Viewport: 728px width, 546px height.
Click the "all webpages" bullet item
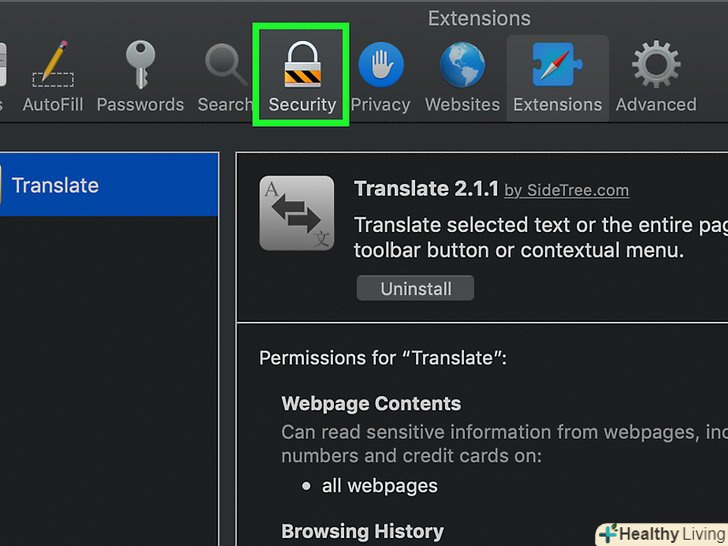coord(379,486)
